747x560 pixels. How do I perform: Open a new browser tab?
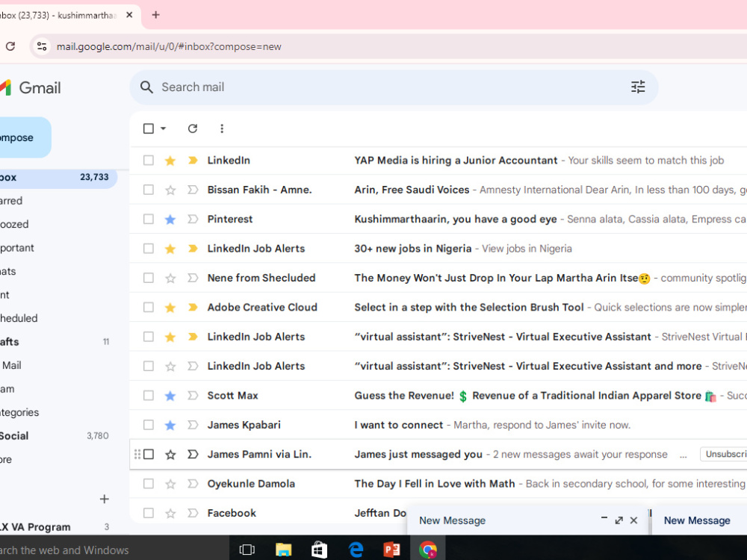pos(156,15)
